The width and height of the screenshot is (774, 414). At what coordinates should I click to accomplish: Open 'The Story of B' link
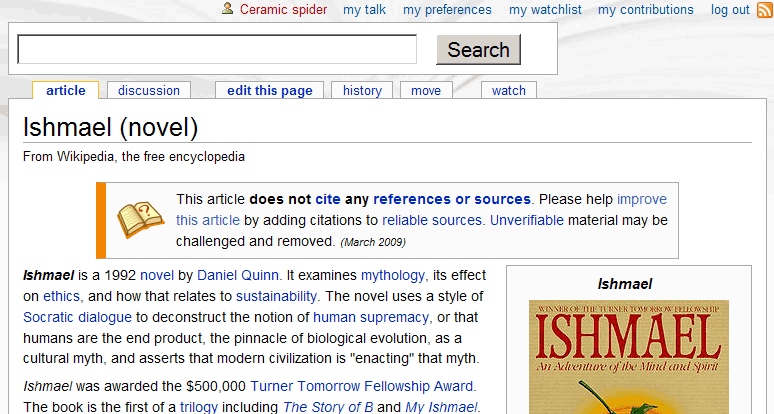pos(328,407)
